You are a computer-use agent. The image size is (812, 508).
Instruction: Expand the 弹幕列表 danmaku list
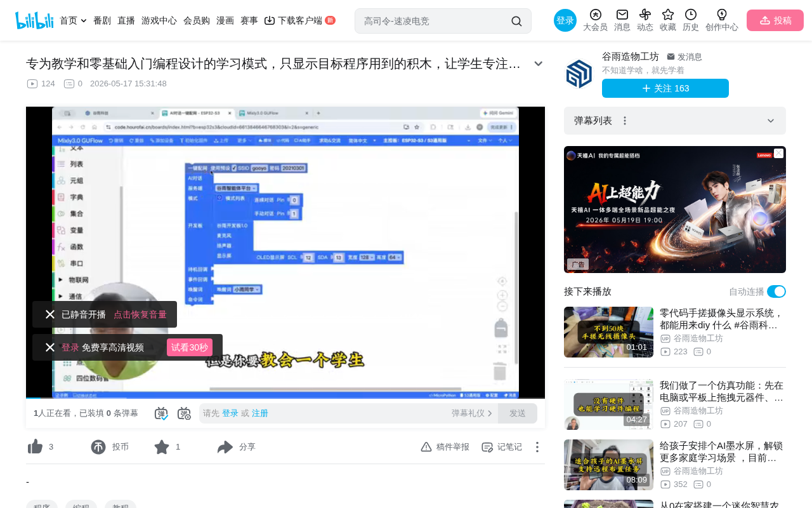[x=771, y=121]
